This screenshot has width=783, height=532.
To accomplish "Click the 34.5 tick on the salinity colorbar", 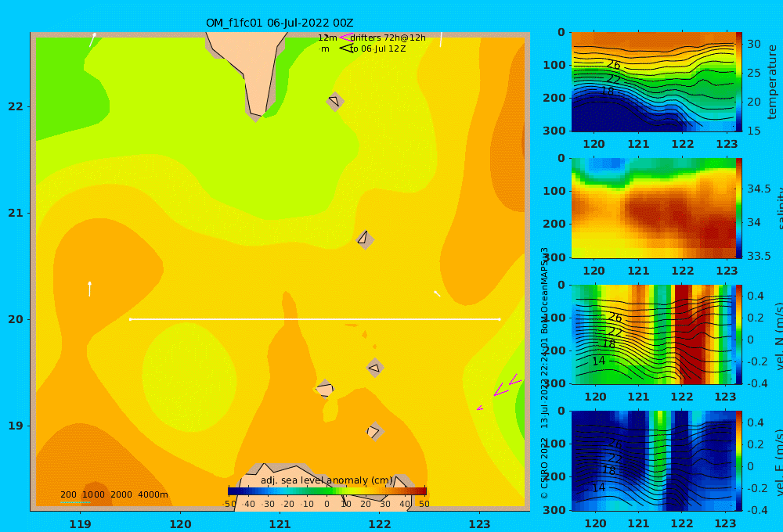I will (759, 189).
